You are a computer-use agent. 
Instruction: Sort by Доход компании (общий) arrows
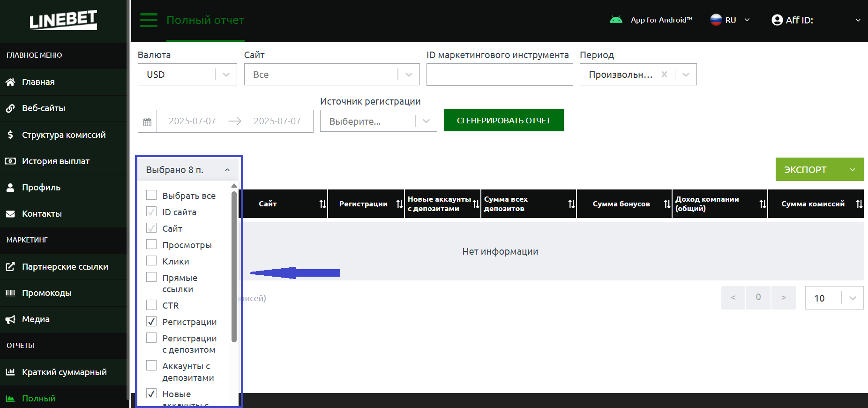pyautogui.click(x=763, y=204)
